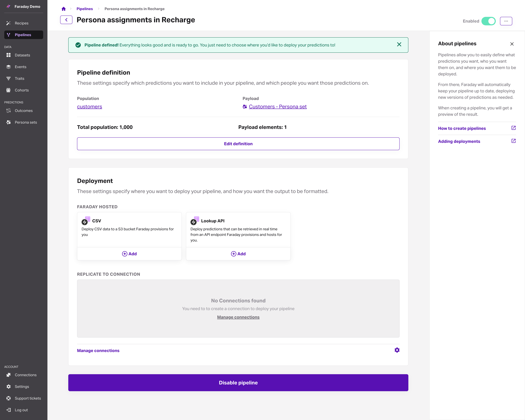Toggle the Enabled pipeline switch
The height and width of the screenshot is (420, 525).
(488, 21)
